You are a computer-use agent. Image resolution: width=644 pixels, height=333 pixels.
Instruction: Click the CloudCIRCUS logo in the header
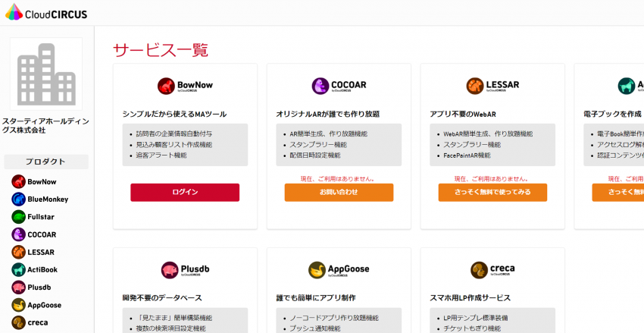click(x=46, y=12)
